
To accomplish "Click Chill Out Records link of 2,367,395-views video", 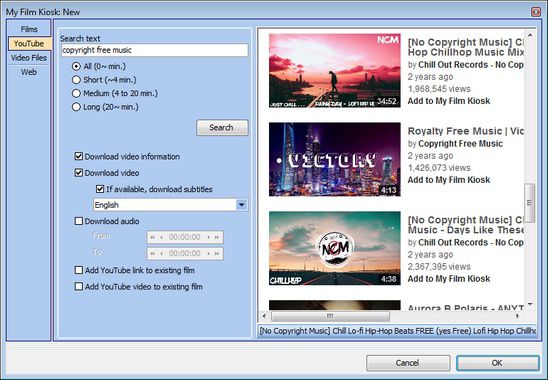I will [471, 243].
